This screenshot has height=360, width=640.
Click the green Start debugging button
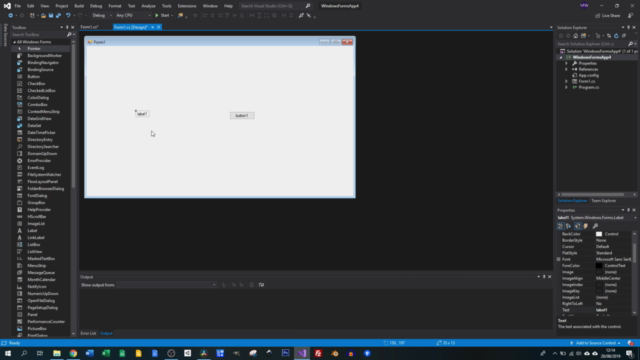[162, 16]
